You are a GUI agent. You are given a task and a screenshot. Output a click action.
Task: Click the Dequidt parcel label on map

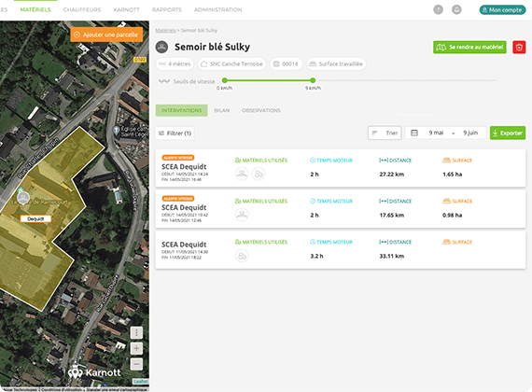click(35, 219)
